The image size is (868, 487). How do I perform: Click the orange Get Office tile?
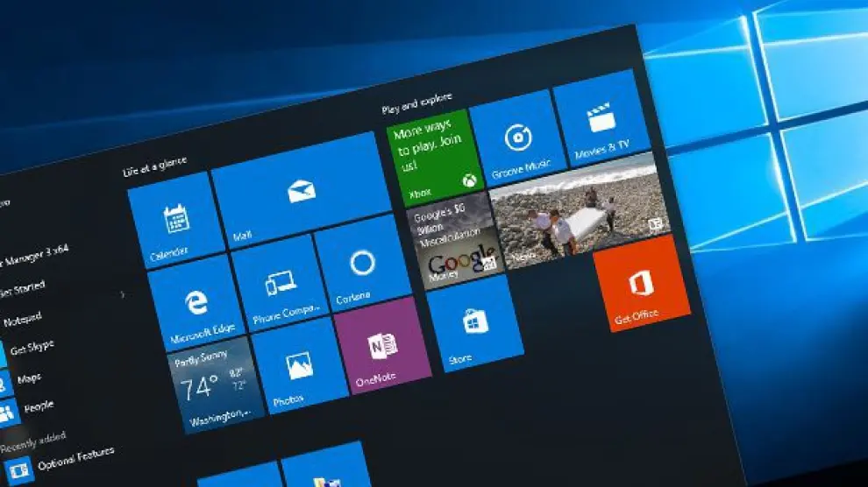point(639,285)
